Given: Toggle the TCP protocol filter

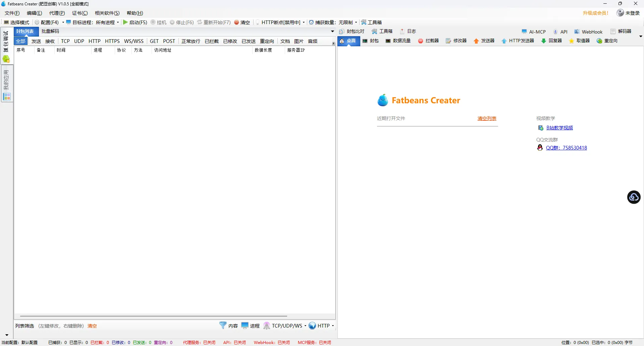Looking at the screenshot, I should [x=65, y=41].
